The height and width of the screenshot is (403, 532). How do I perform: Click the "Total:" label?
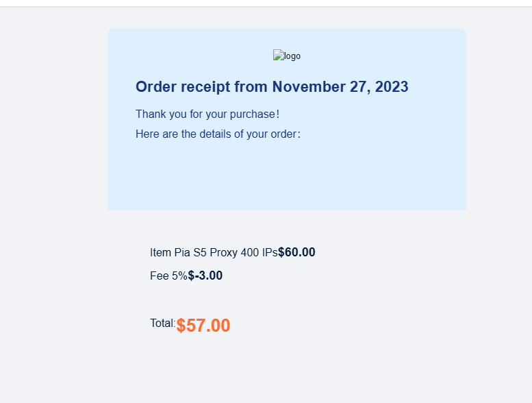162,323
